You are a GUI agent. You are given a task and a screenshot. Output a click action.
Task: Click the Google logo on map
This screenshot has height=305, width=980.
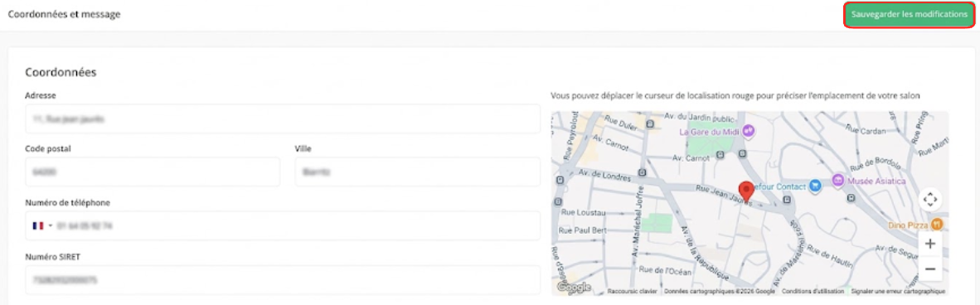[573, 287]
